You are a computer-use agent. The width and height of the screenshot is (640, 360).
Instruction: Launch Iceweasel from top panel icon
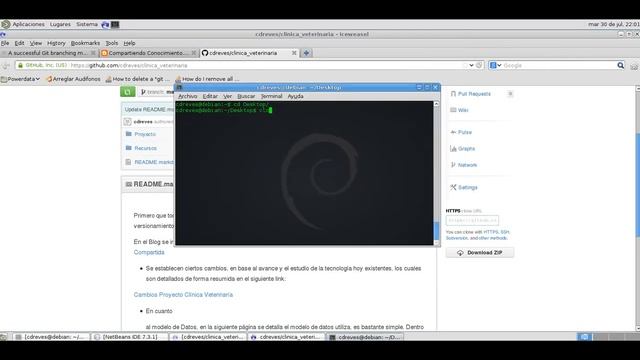(x=105, y=24)
